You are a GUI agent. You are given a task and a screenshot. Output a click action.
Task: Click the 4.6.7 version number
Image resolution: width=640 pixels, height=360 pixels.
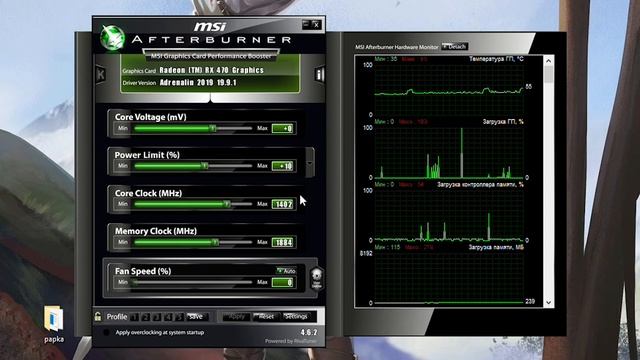[x=309, y=332]
